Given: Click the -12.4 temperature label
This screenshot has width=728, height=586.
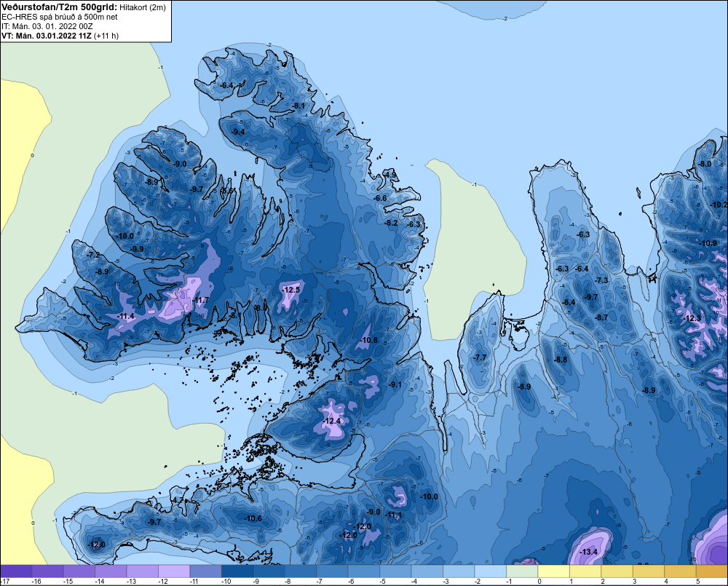Looking at the screenshot, I should pyautogui.click(x=333, y=421).
